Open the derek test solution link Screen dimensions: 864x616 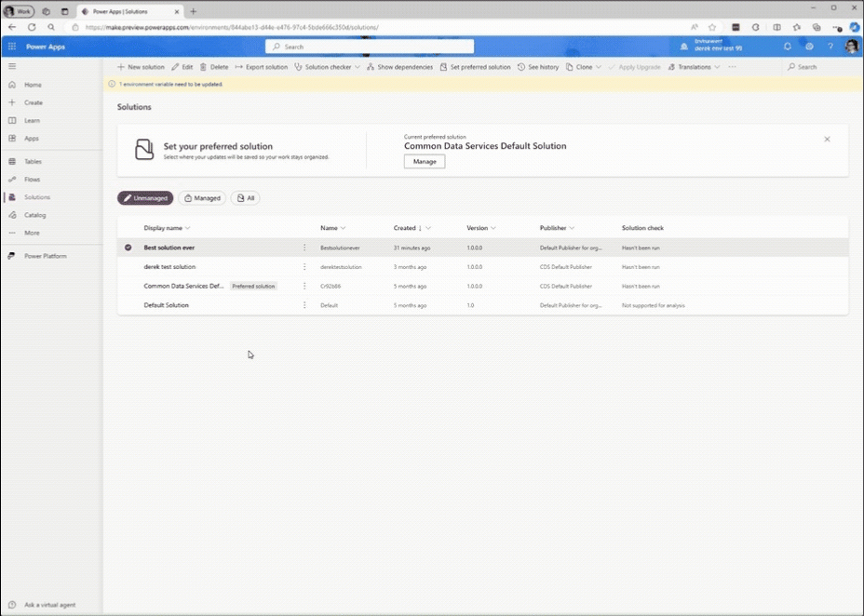coord(169,267)
